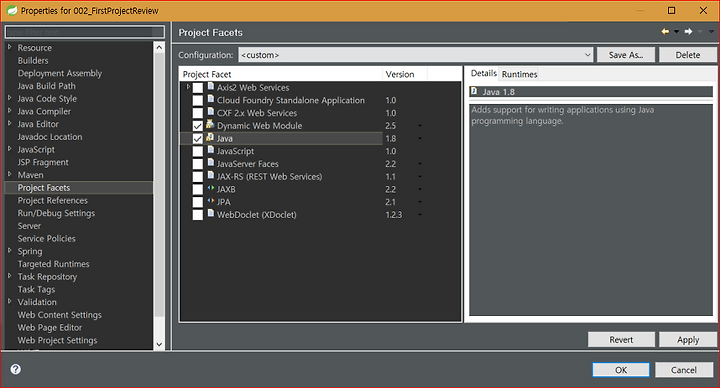Expand the Resource tree node
The height and width of the screenshot is (388, 720).
pos(10,47)
